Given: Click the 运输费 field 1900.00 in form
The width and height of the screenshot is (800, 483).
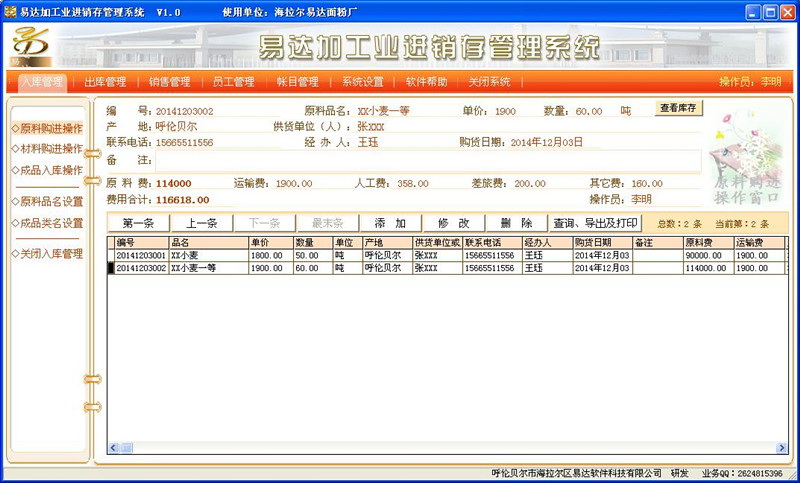Looking at the screenshot, I should (294, 184).
